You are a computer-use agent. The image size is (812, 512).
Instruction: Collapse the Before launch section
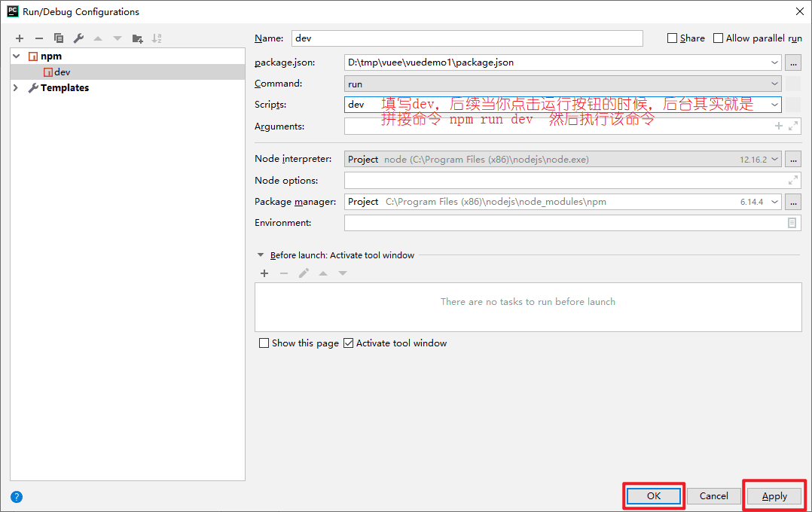[261, 255]
